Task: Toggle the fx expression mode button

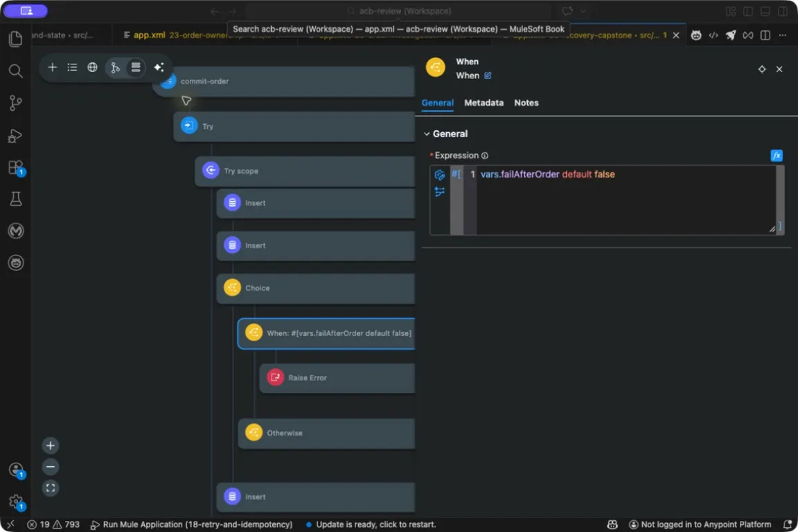Action: click(776, 156)
